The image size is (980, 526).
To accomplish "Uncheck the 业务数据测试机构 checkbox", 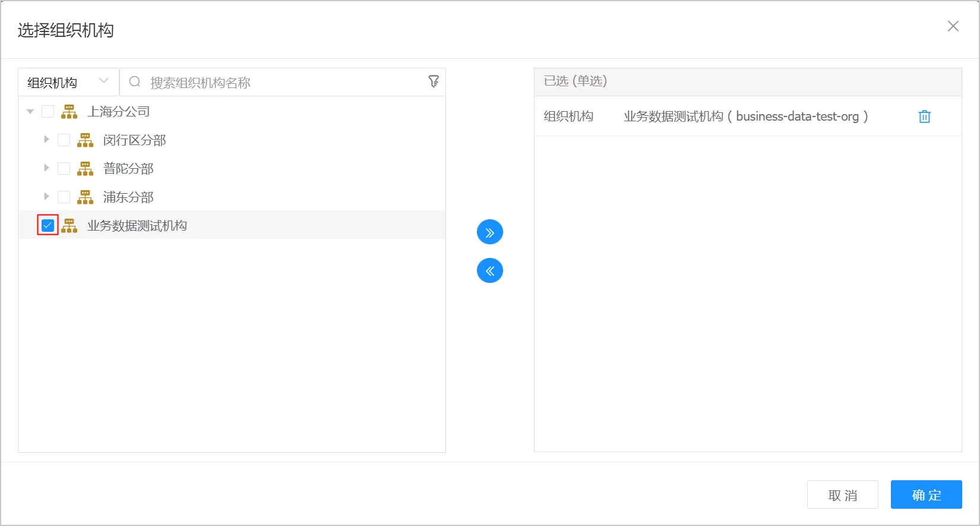I will (48, 226).
